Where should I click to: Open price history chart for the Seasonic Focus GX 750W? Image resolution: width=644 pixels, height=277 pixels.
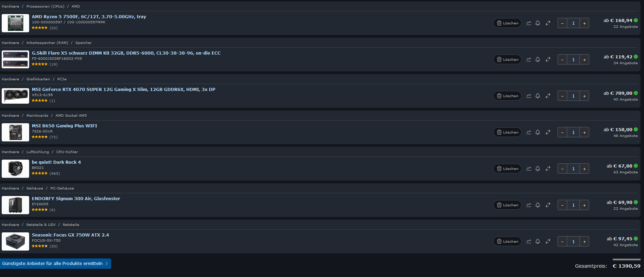coord(528,241)
